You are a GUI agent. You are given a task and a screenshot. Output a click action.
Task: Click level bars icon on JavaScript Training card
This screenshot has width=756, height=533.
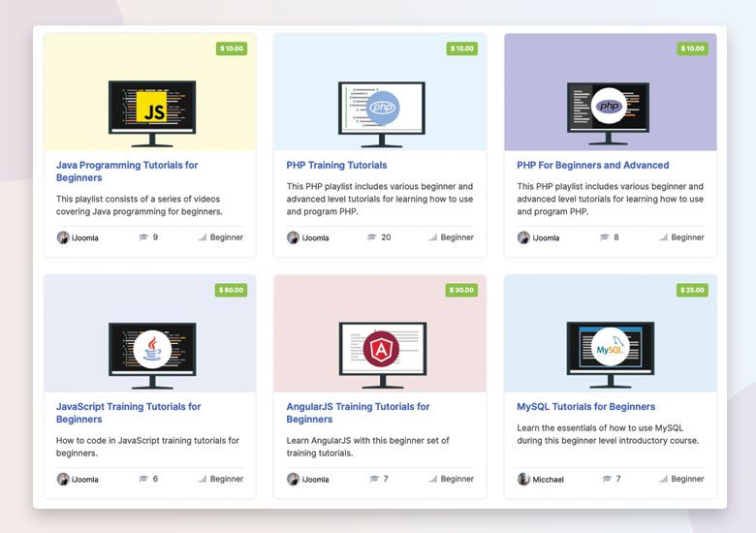(203, 479)
